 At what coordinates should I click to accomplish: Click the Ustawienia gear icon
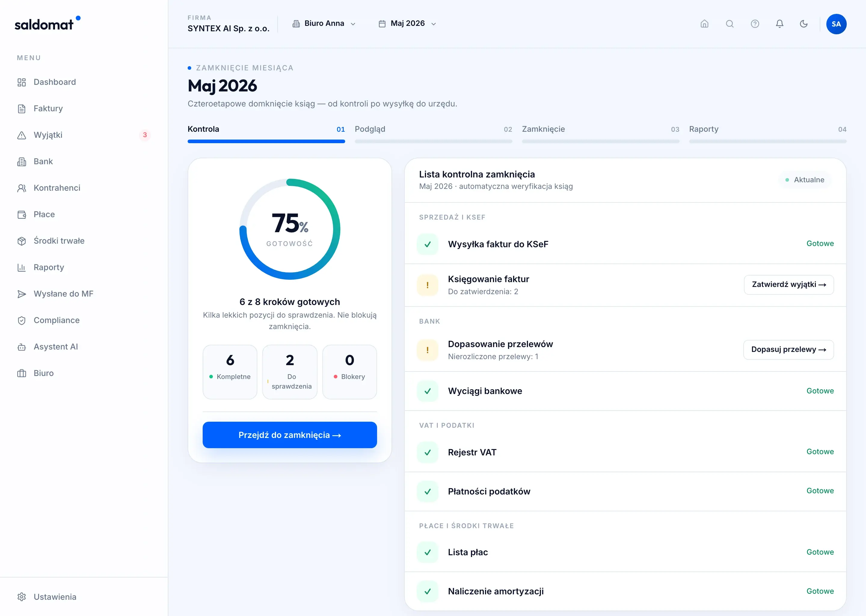click(22, 597)
